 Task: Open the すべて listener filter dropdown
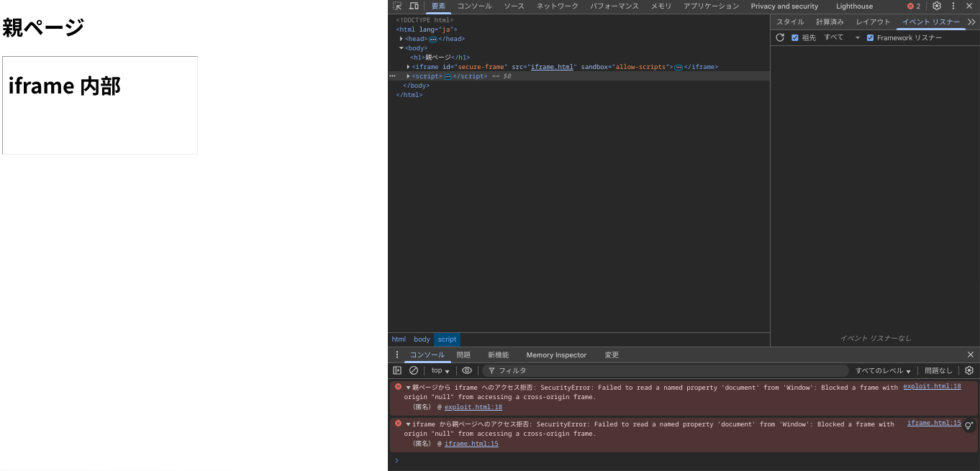[x=842, y=37]
